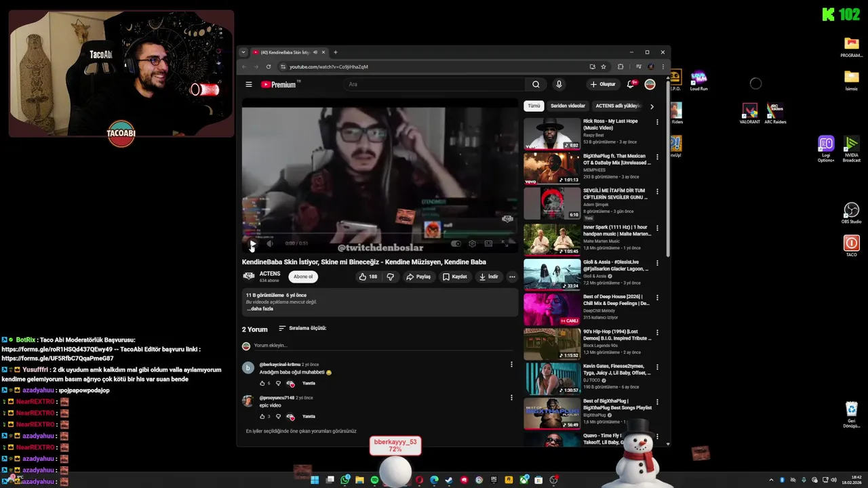Show hidden system tray icons chevron
This screenshot has height=488, width=868.
pos(771,480)
